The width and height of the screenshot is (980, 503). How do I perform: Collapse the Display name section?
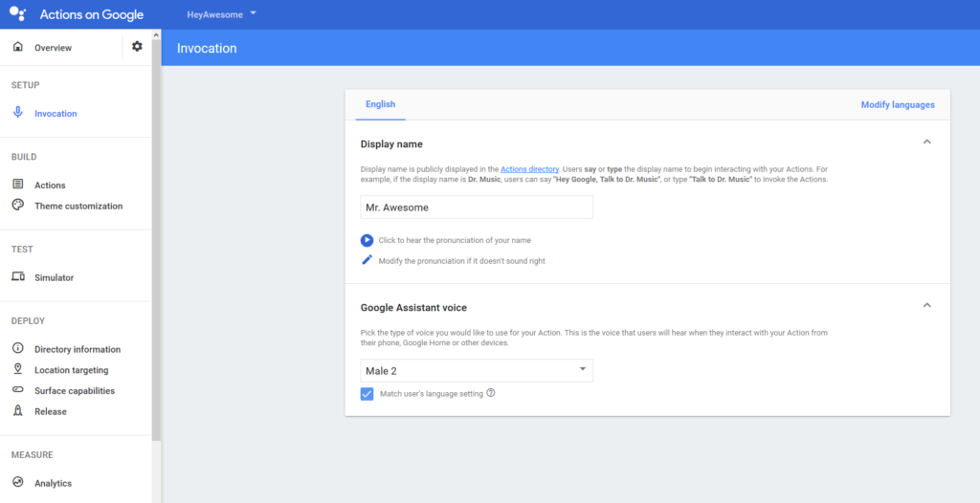pyautogui.click(x=926, y=142)
